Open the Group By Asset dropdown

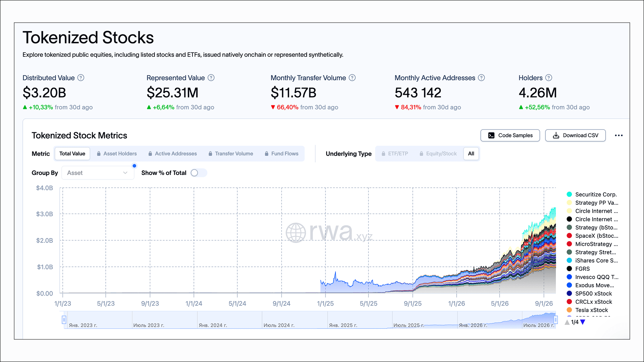coord(98,173)
